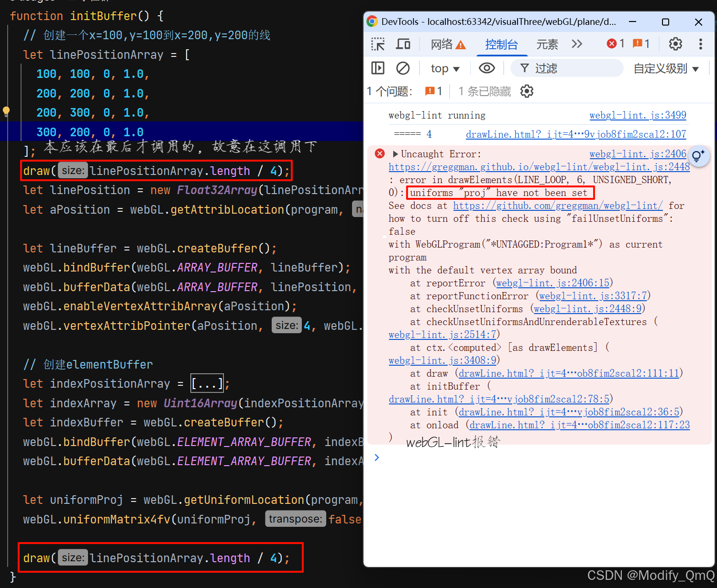Image resolution: width=717 pixels, height=588 pixels.
Task: Open drawLine.html line 107 source link
Action: [x=576, y=134]
